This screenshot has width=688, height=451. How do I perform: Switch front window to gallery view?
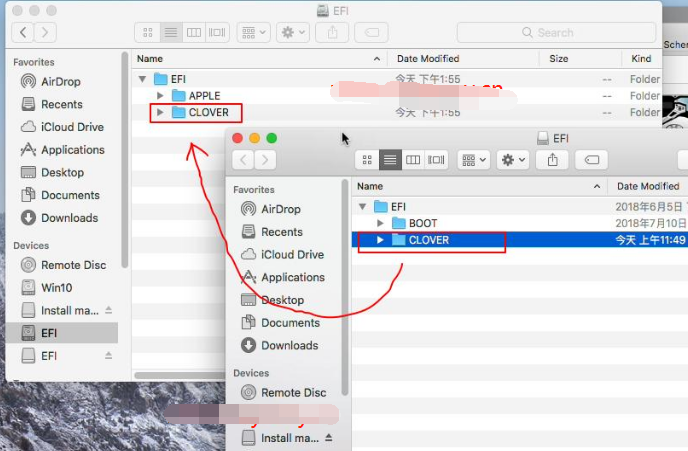(437, 159)
